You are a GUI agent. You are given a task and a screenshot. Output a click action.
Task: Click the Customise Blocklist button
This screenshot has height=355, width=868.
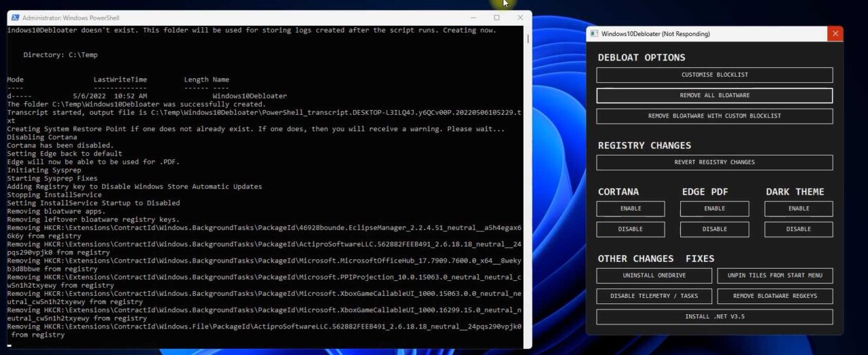(x=715, y=75)
